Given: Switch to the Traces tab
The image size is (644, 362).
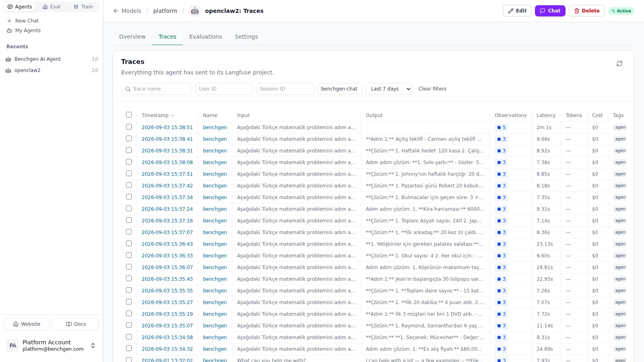Looking at the screenshot, I should [167, 37].
